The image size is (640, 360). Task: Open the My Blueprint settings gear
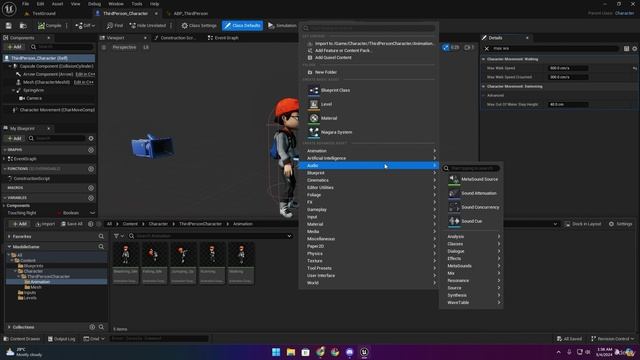[x=91, y=138]
